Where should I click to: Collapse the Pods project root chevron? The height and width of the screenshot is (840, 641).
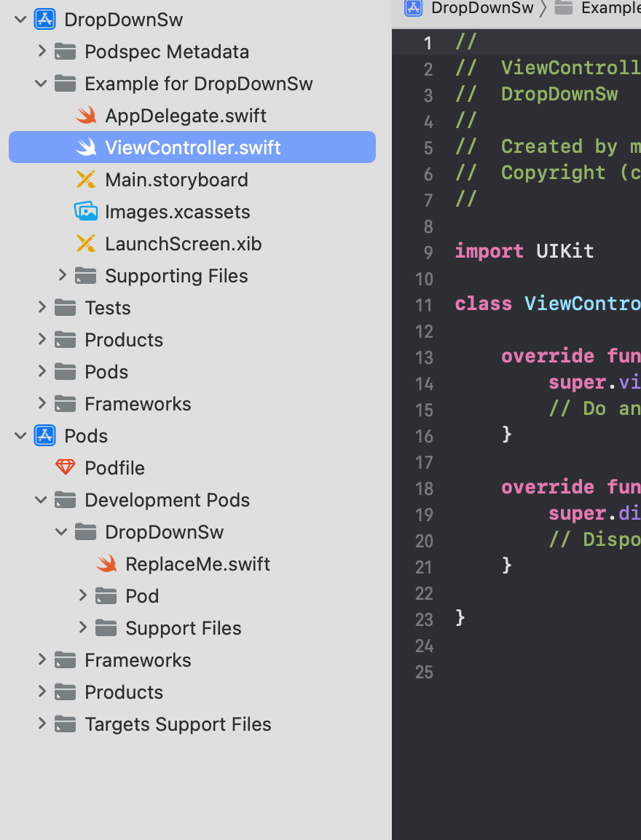[x=20, y=436]
